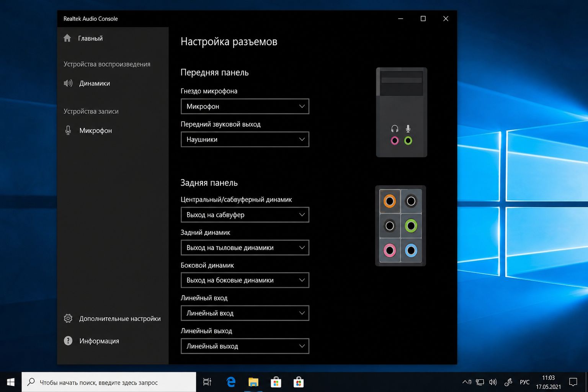Click the Передняя панель section title
This screenshot has height=392, width=588.
214,72
